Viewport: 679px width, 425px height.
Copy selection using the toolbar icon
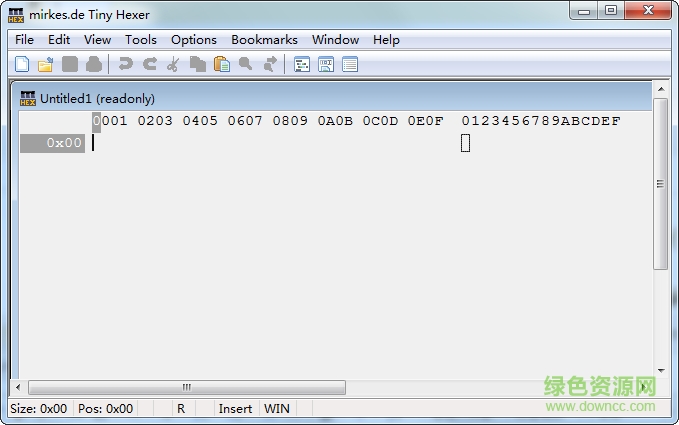click(197, 64)
